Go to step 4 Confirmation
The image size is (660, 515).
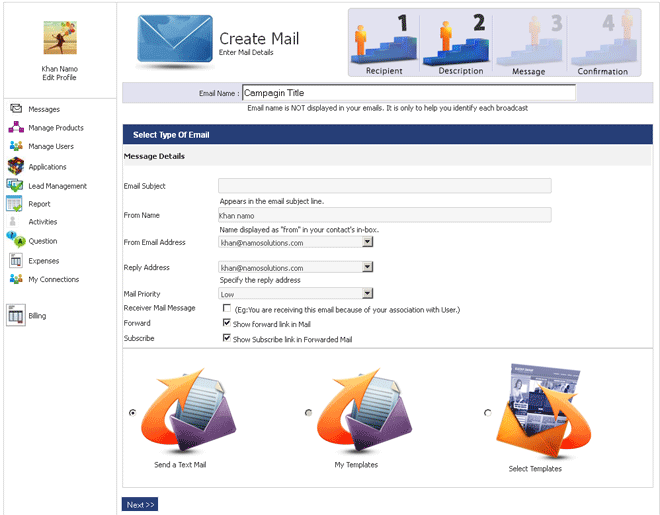coord(603,44)
